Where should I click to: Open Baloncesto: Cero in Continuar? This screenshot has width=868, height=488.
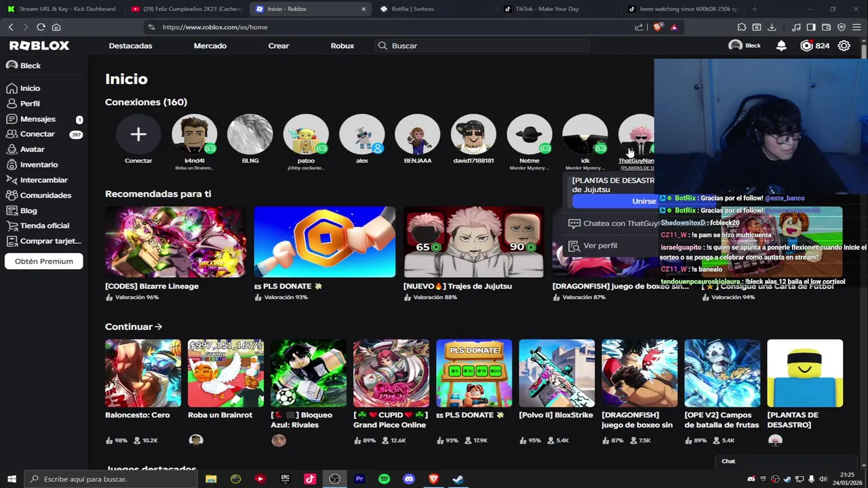(x=143, y=373)
